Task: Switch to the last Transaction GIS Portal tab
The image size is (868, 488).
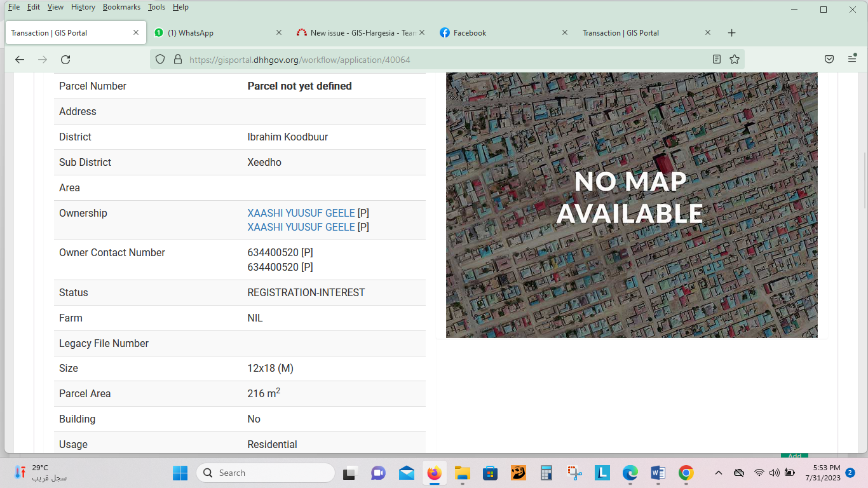Action: (x=646, y=33)
